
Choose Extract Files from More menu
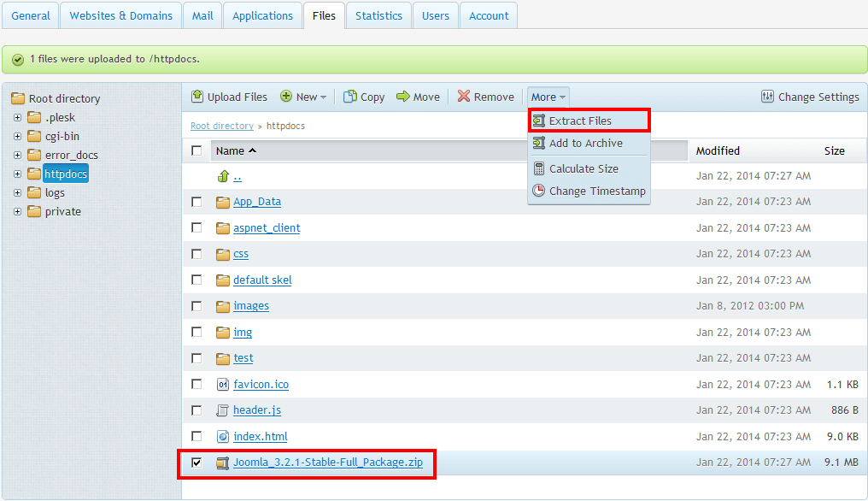coord(580,121)
